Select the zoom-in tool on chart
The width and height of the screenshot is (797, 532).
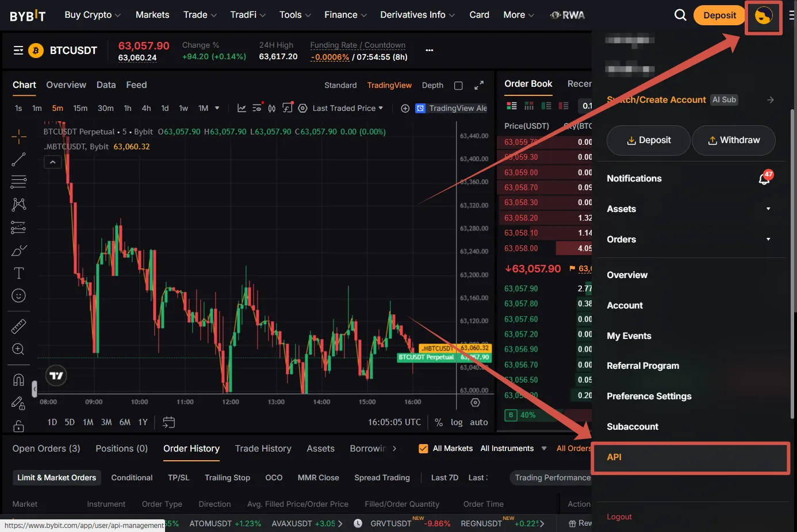(x=19, y=349)
